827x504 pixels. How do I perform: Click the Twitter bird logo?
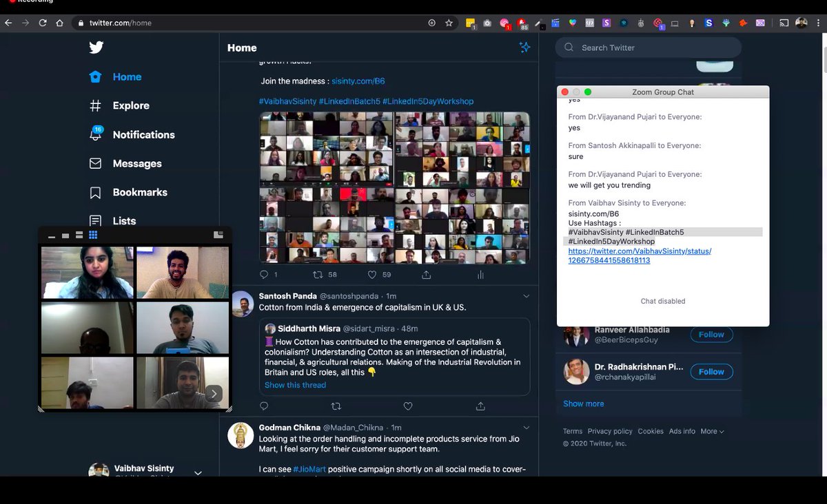click(96, 47)
